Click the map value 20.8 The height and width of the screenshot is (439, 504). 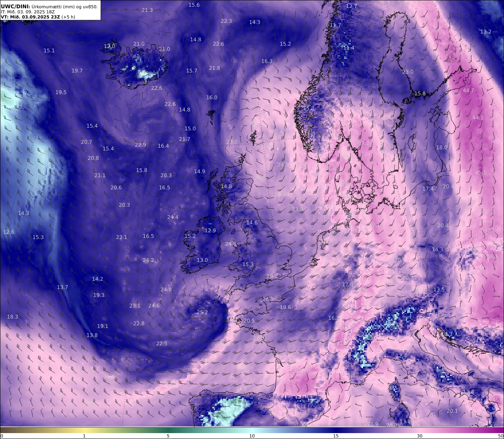(93, 158)
